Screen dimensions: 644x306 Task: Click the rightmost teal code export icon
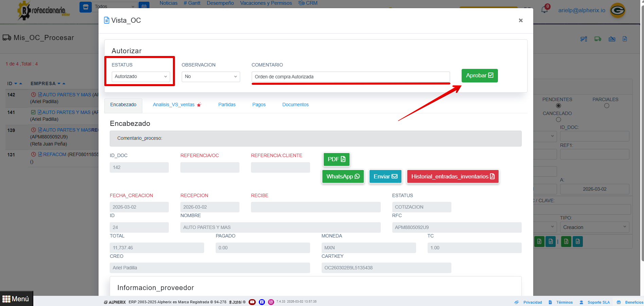[578, 242]
